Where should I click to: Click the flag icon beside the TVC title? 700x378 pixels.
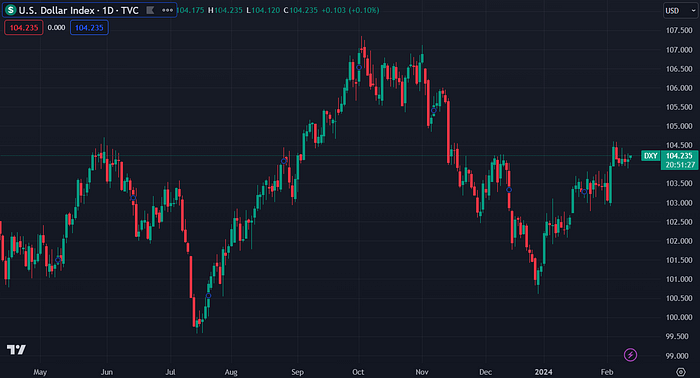pyautogui.click(x=150, y=10)
